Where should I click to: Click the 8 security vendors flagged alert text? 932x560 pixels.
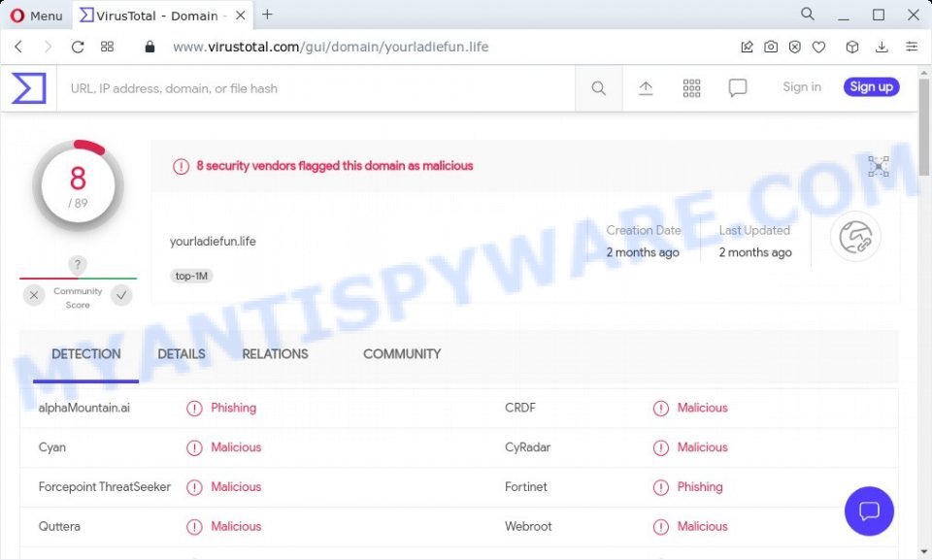[x=335, y=166]
